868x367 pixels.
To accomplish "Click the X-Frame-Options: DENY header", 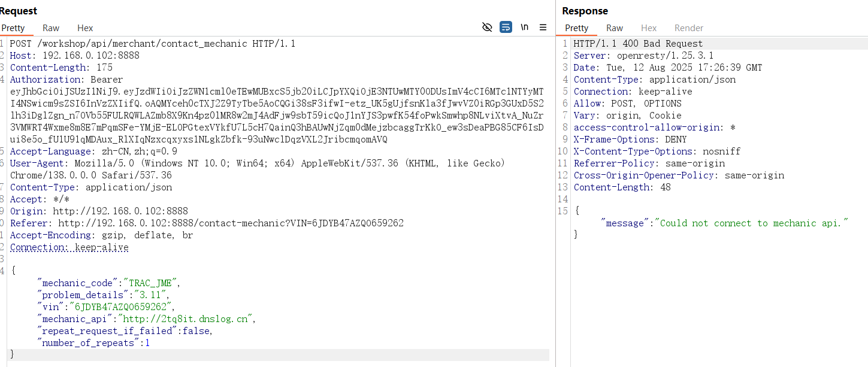I will tap(630, 139).
